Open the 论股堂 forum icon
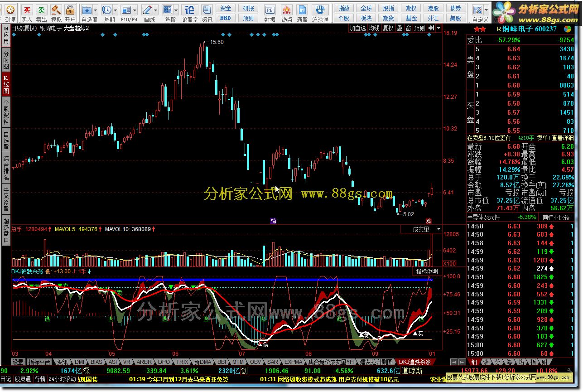Viewport: 583px width, 392px height. coord(190,10)
